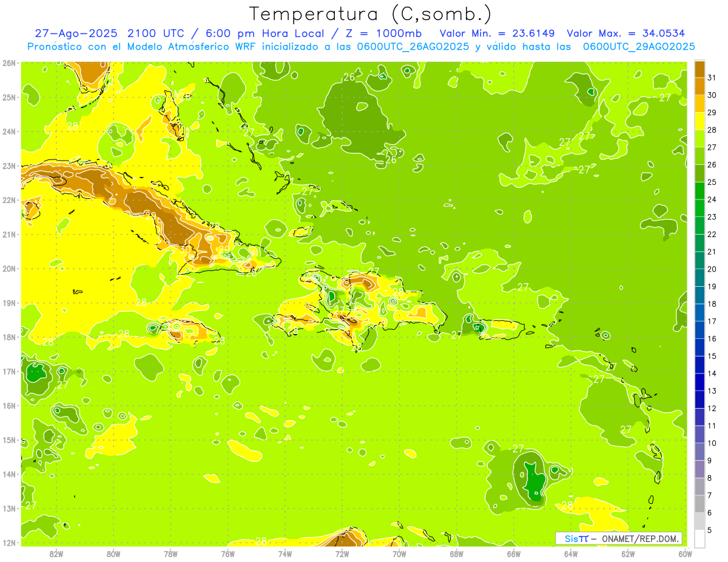
Task: Click the 80W longitude axis label
Action: pyautogui.click(x=113, y=554)
